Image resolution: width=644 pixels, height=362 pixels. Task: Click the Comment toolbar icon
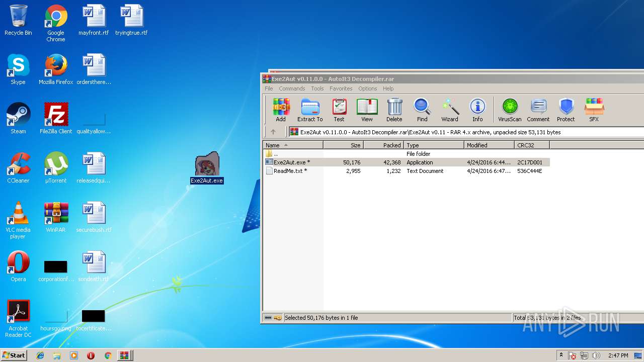(538, 110)
